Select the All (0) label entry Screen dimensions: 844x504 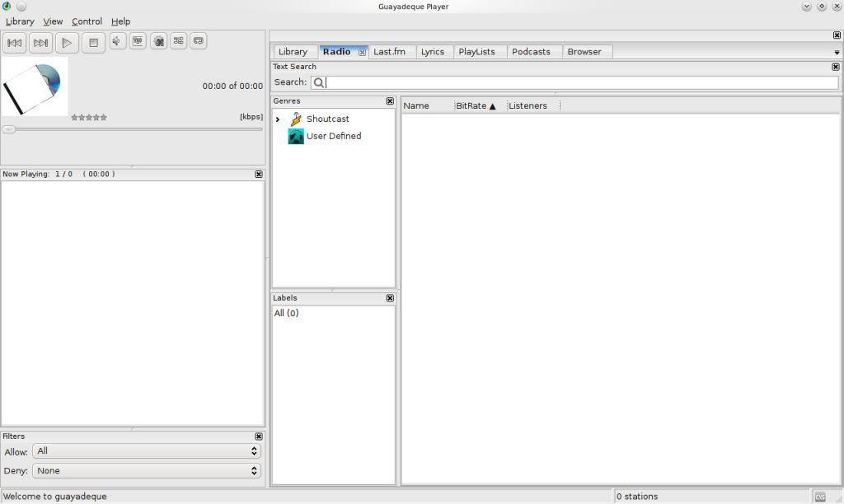pyautogui.click(x=287, y=314)
